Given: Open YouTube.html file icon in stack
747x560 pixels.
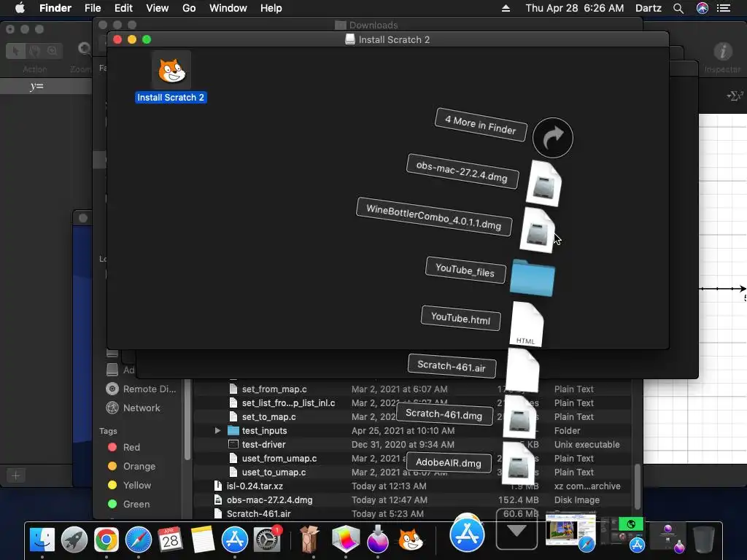Looking at the screenshot, I should (526, 324).
